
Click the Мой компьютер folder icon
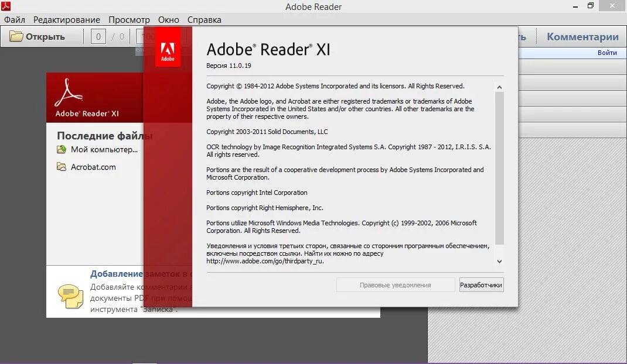pyautogui.click(x=62, y=149)
